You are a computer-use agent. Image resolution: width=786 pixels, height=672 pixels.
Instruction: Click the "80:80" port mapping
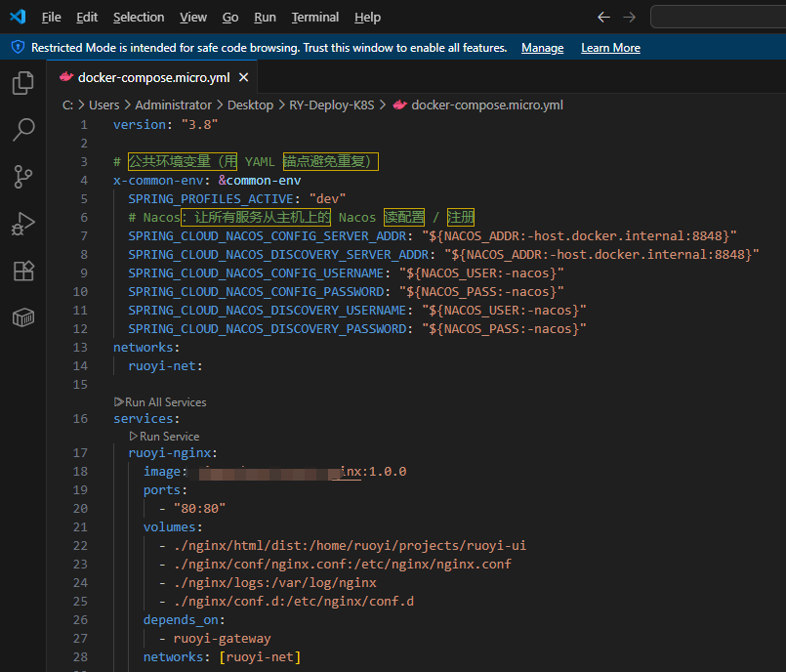tap(199, 508)
